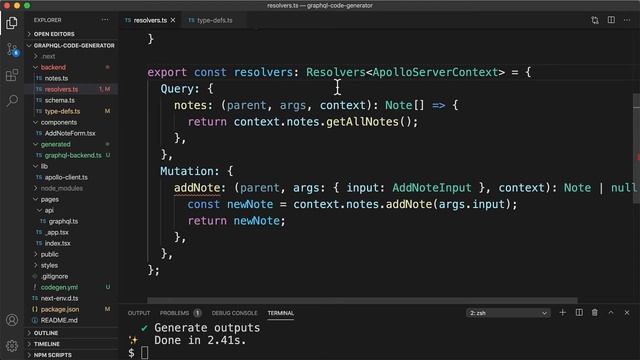
Task: Expand the styles folder
Action: click(x=49, y=265)
